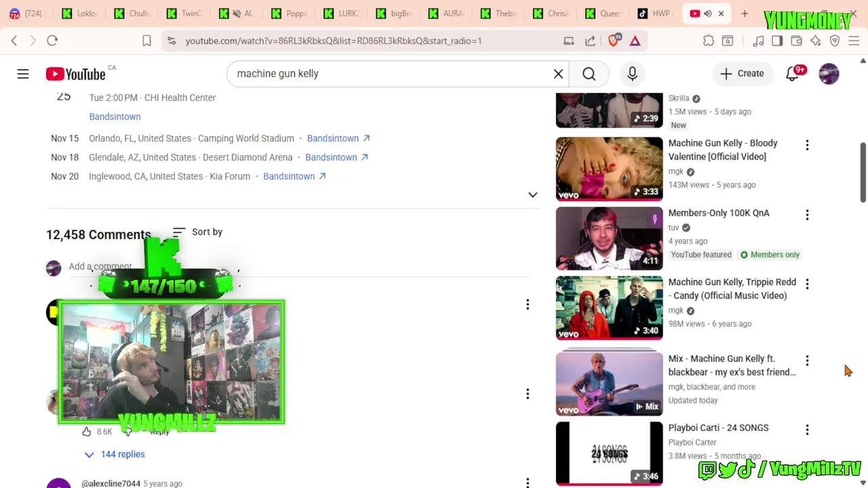The image size is (868, 488).
Task: Open the browser extensions puzzle icon
Action: 709,41
